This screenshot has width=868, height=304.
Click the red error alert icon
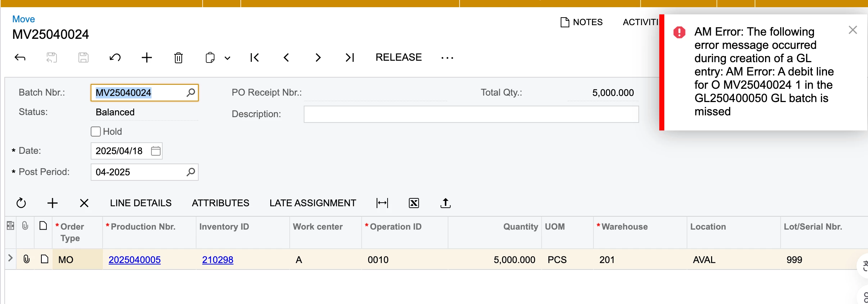point(679,32)
